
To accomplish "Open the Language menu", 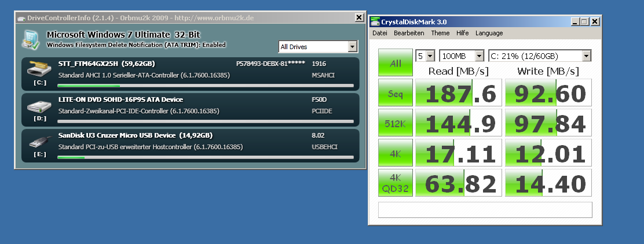I will point(489,33).
